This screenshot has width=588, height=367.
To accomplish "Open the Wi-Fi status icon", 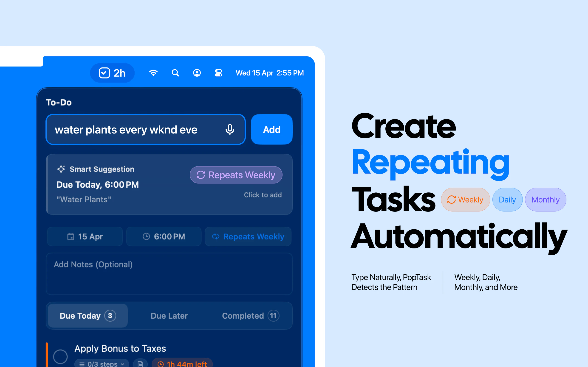I will click(x=153, y=72).
